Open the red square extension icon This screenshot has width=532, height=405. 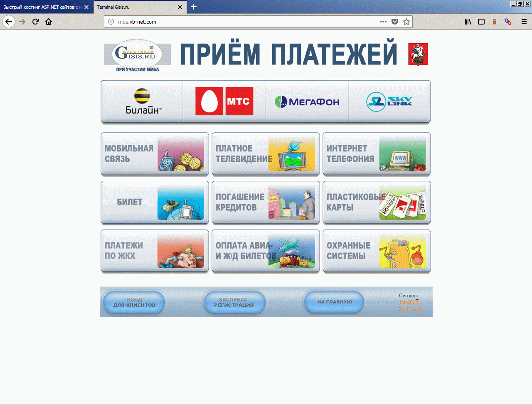(x=495, y=22)
